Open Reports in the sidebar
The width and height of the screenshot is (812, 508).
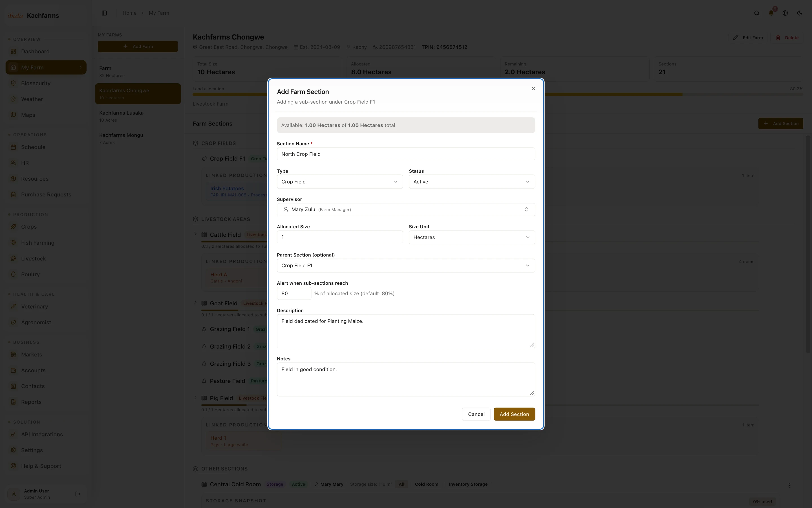46,402
